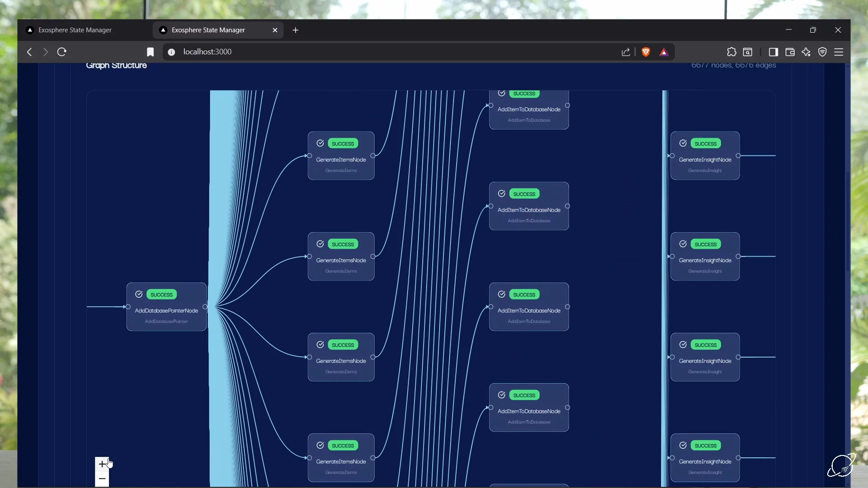Click SUCCESS badge on AddDatabasePointerNode
Image resolution: width=868 pixels, height=488 pixels.
pos(161,294)
